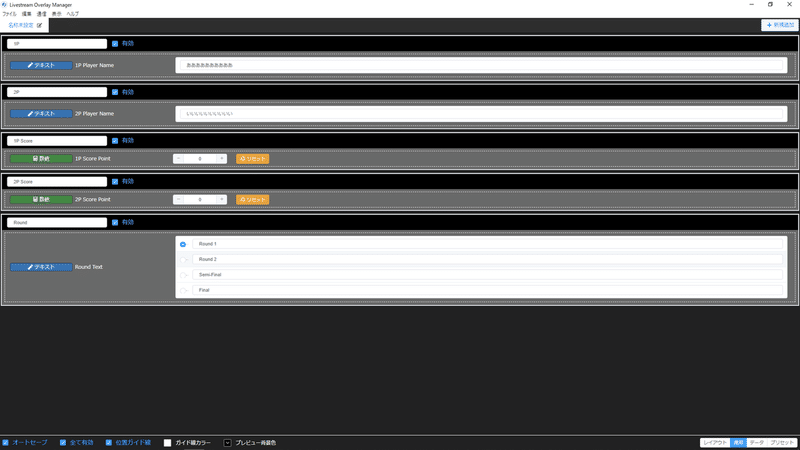The image size is (800, 450).
Task: Select the Round 2 radio button
Action: click(183, 260)
